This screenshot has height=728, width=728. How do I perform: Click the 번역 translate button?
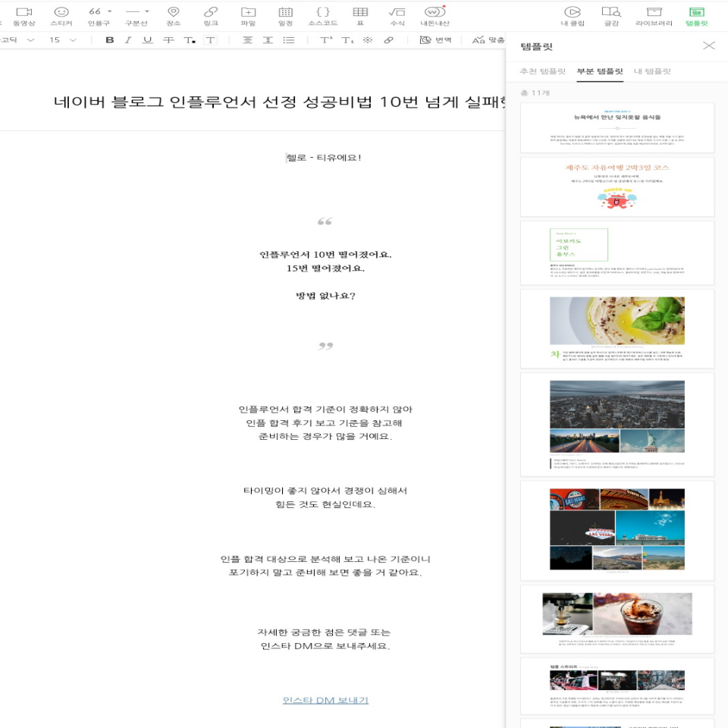(435, 40)
